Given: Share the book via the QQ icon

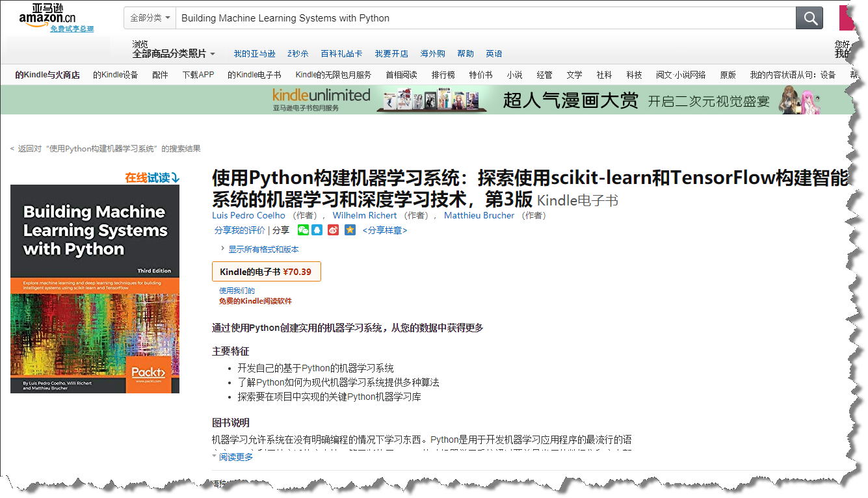Looking at the screenshot, I should 317,229.
